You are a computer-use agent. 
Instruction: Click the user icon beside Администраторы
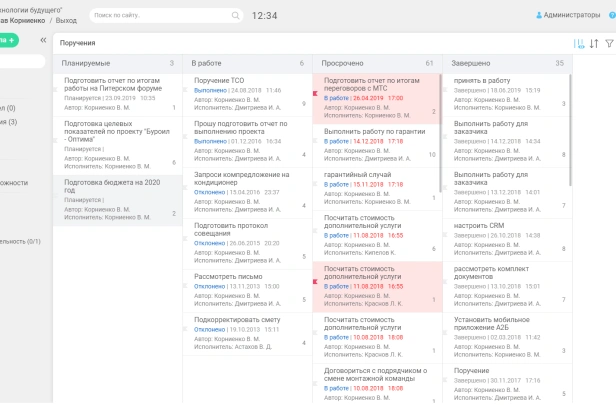540,16
